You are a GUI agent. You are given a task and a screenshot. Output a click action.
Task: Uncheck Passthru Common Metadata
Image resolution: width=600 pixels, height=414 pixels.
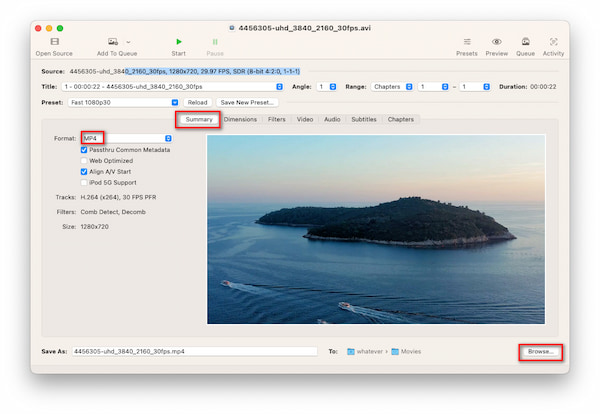84,150
